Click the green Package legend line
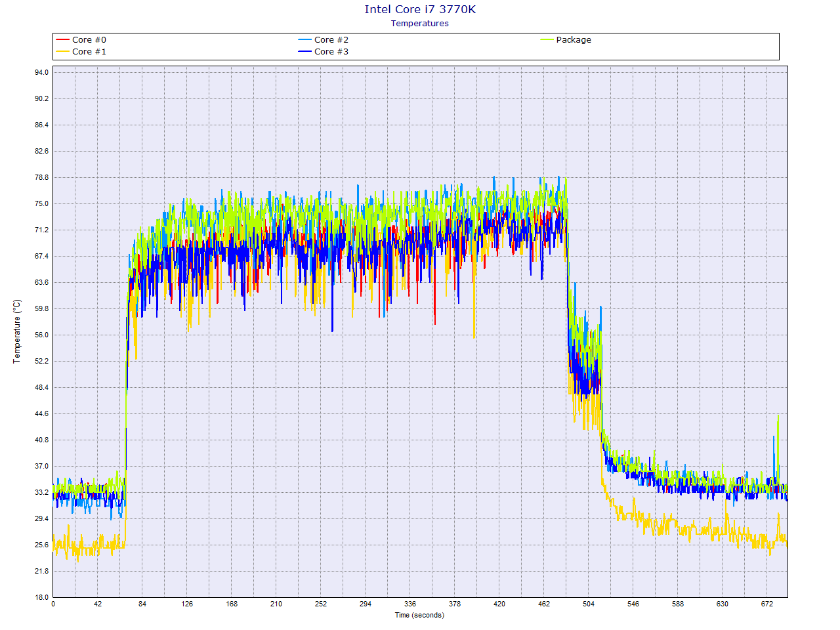Screen dimensions: 840x630 click(547, 40)
